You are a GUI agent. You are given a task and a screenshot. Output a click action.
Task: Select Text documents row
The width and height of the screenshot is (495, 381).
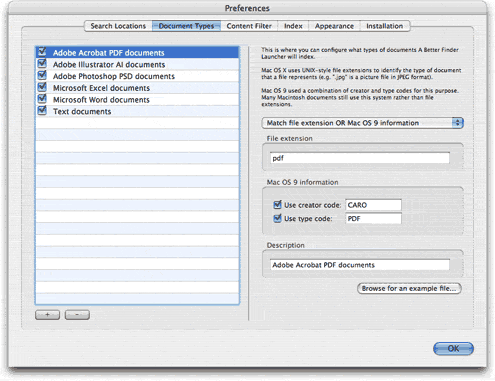[x=137, y=111]
